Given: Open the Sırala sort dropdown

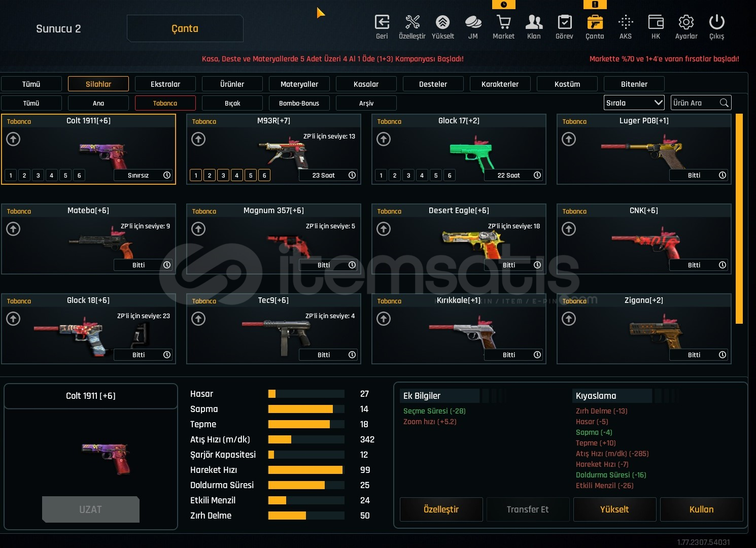Looking at the screenshot, I should pos(634,103).
